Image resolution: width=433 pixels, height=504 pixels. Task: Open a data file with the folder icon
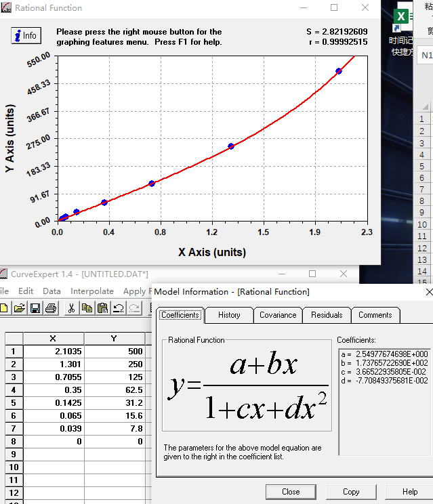(x=20, y=308)
